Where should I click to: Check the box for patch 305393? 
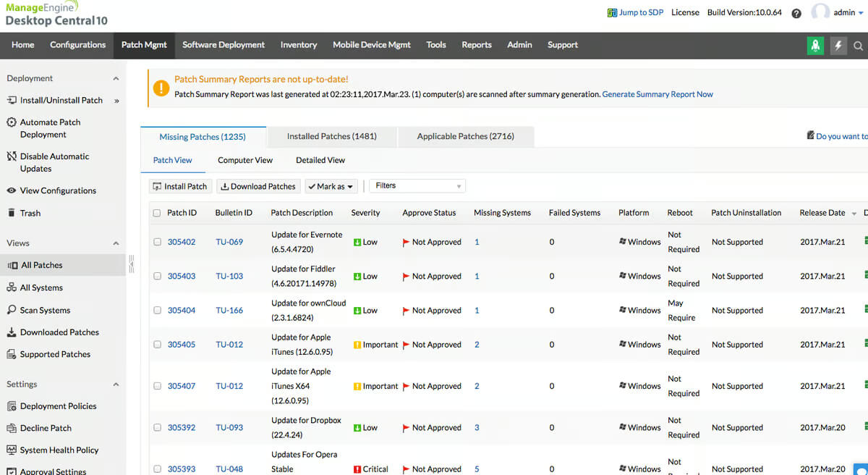[157, 468]
